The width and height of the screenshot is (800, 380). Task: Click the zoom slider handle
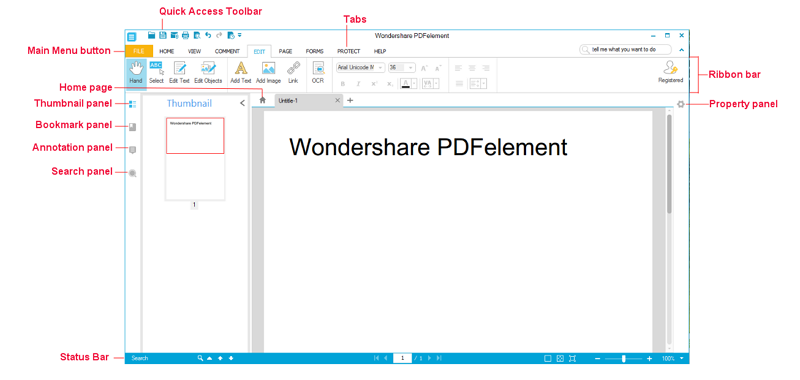pyautogui.click(x=623, y=359)
